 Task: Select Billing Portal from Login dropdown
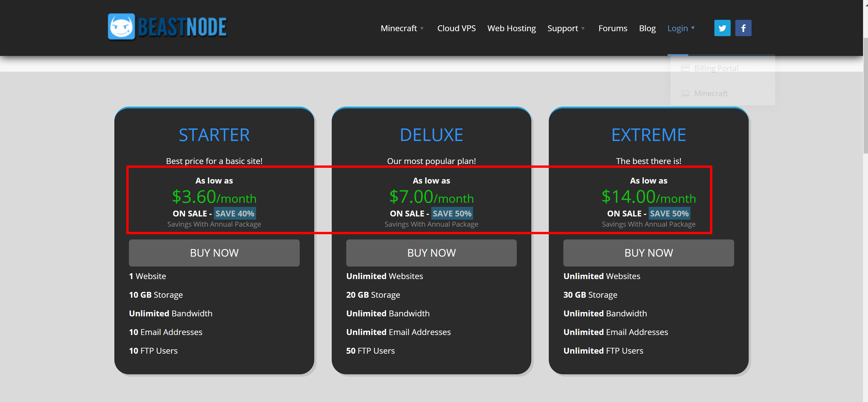(x=723, y=68)
